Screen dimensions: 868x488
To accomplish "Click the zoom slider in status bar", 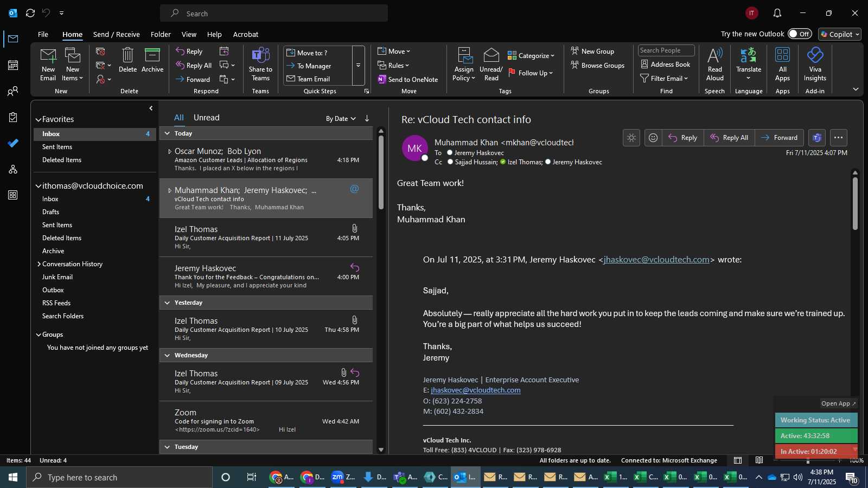I will (808, 460).
